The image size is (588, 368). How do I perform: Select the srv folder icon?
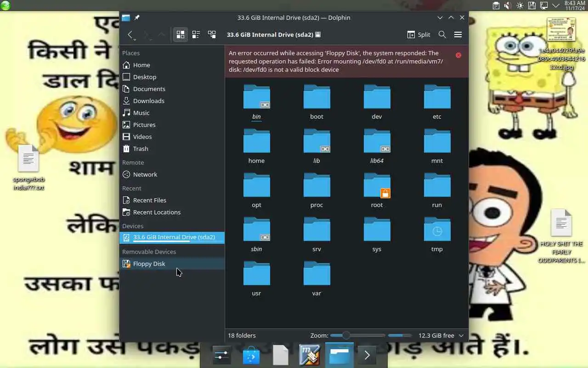click(317, 230)
